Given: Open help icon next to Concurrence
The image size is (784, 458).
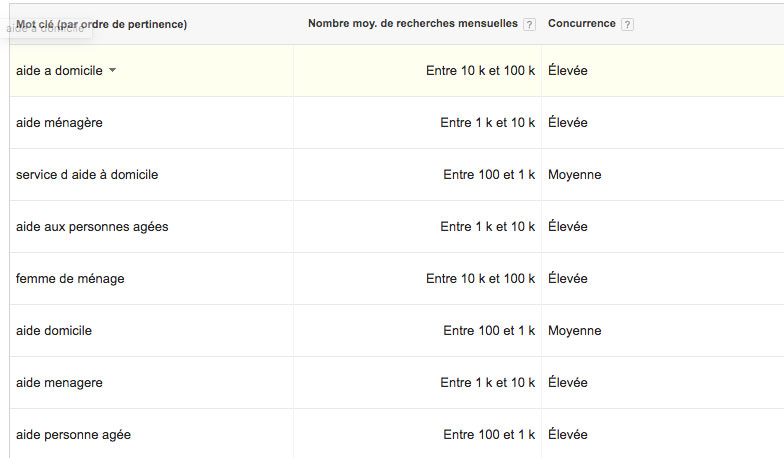Looking at the screenshot, I should 627,24.
